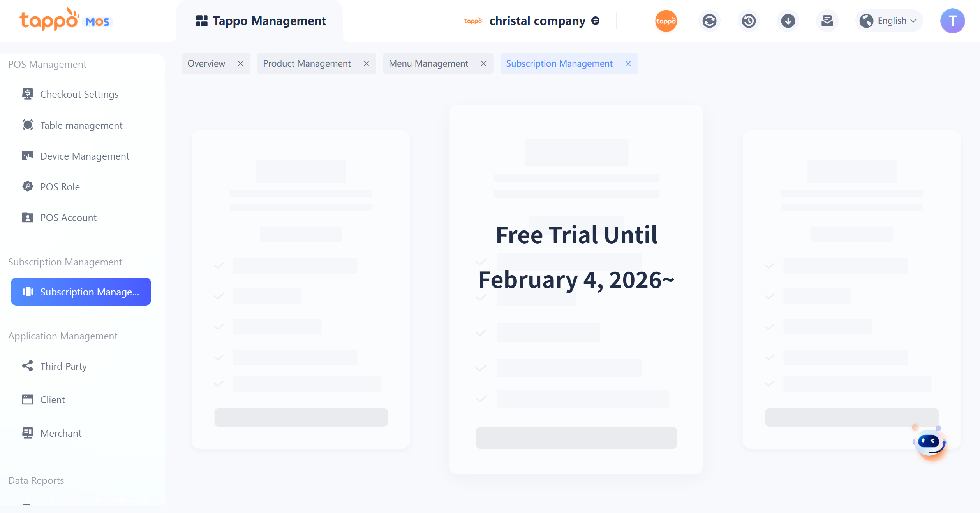Open Checkout Settings in sidebar
This screenshot has width=980, height=513.
click(79, 94)
